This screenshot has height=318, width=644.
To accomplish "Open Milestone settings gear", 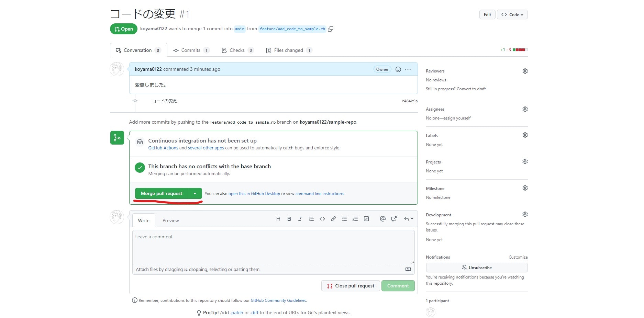I will (525, 188).
